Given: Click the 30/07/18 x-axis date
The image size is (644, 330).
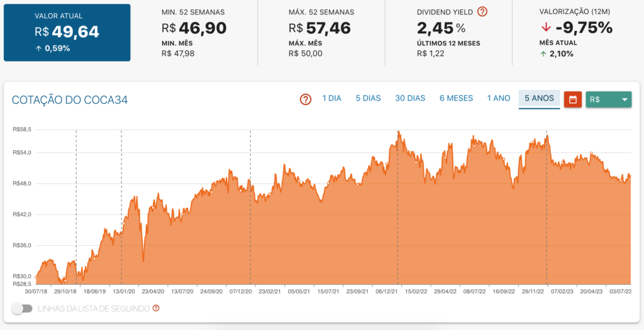Looking at the screenshot, I should click(36, 291).
